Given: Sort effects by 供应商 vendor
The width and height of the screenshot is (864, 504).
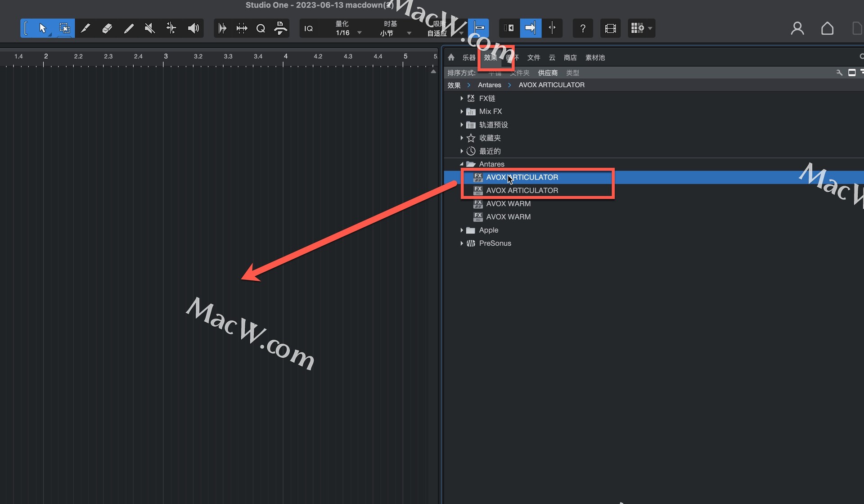Looking at the screenshot, I should 548,73.
